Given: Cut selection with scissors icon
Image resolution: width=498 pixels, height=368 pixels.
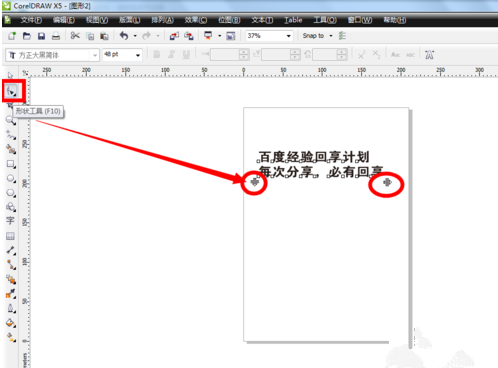Looking at the screenshot, I should pos(75,36).
